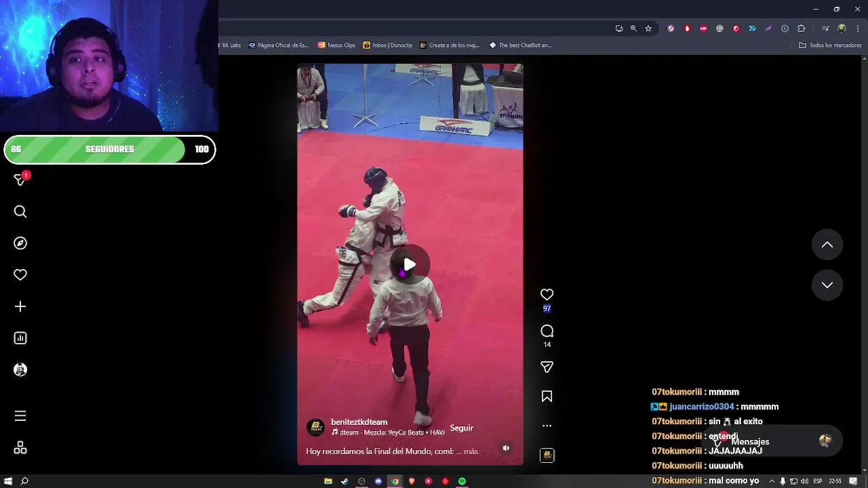Open 'Inbox | Donoclip' bookmark

(388, 45)
